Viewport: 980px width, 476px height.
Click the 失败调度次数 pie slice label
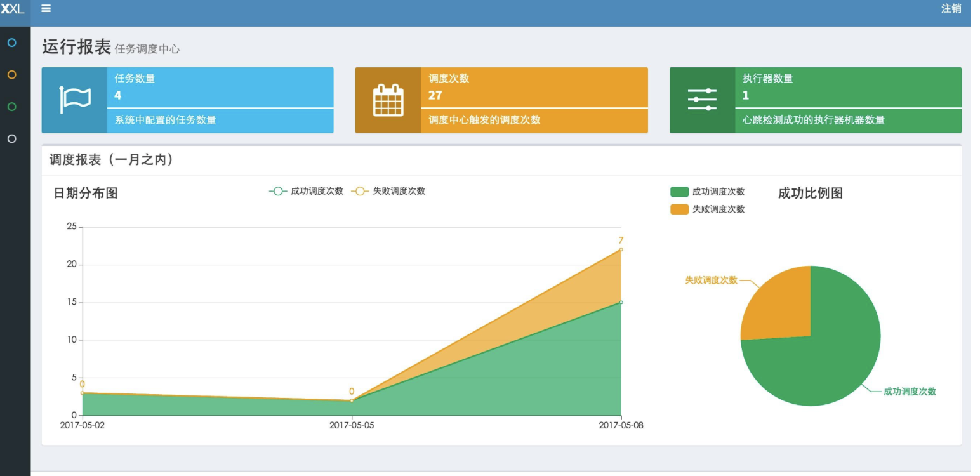point(711,280)
